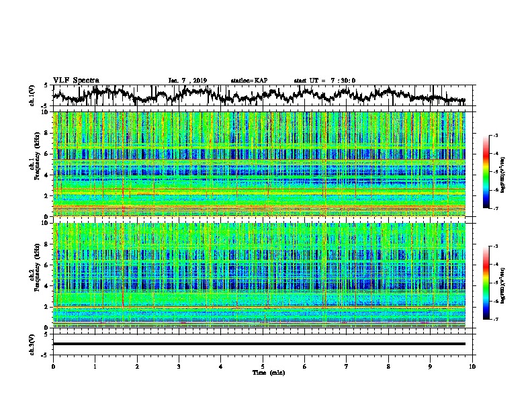The width and height of the screenshot is (532, 411).
Task: Click the ch.1 spectrogram panel
Action: tap(259, 164)
